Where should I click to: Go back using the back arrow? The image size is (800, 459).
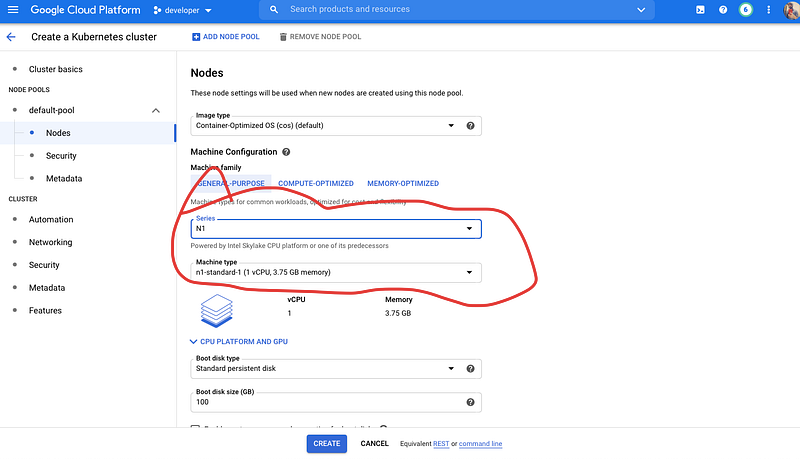pyautogui.click(x=11, y=37)
